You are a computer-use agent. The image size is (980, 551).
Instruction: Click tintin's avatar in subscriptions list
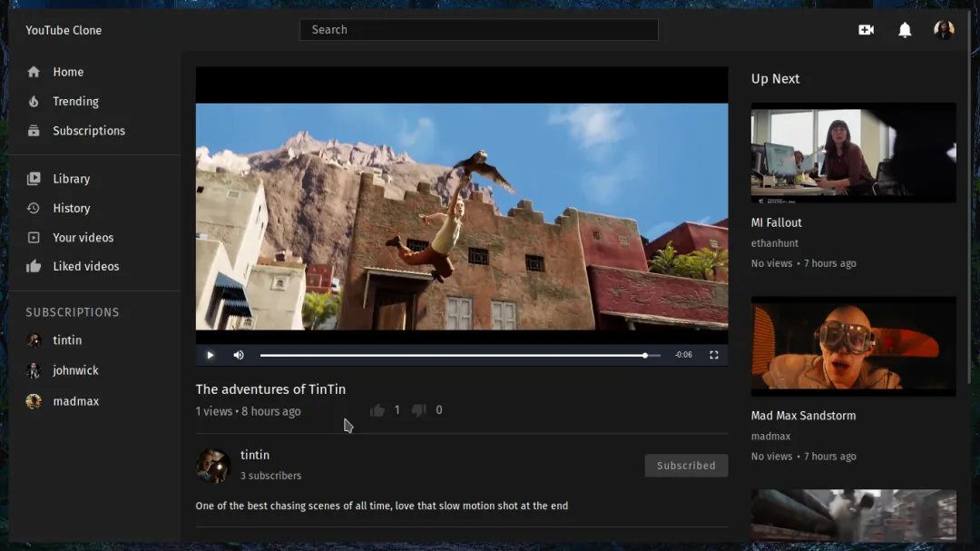(x=34, y=340)
